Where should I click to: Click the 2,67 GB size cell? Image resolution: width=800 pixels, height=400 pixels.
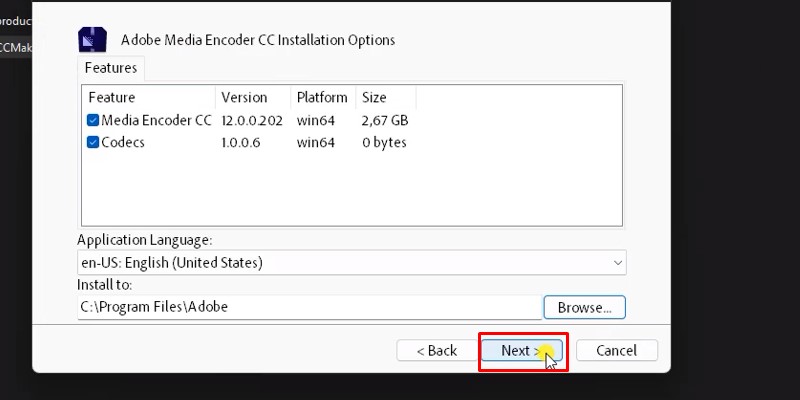[x=384, y=121]
